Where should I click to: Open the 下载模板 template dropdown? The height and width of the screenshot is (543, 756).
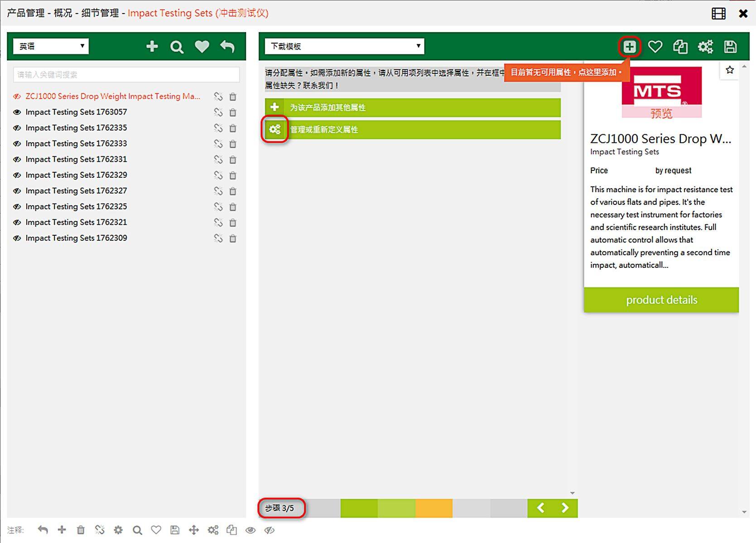(x=344, y=46)
